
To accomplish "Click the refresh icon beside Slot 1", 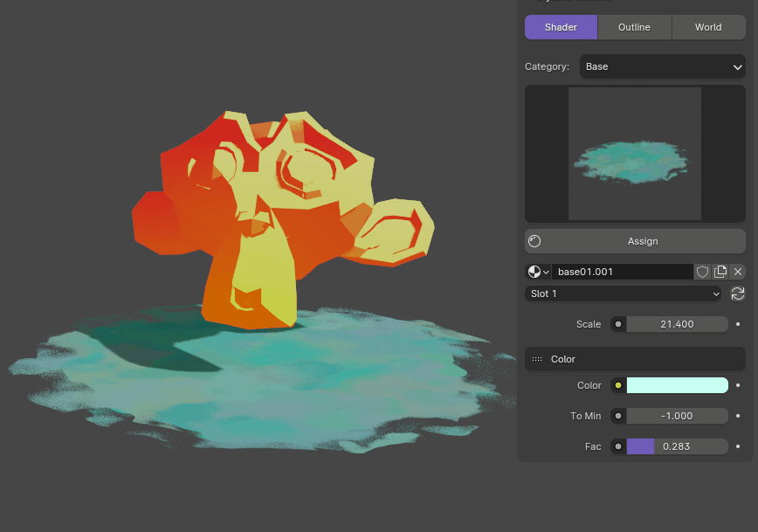I will (738, 294).
